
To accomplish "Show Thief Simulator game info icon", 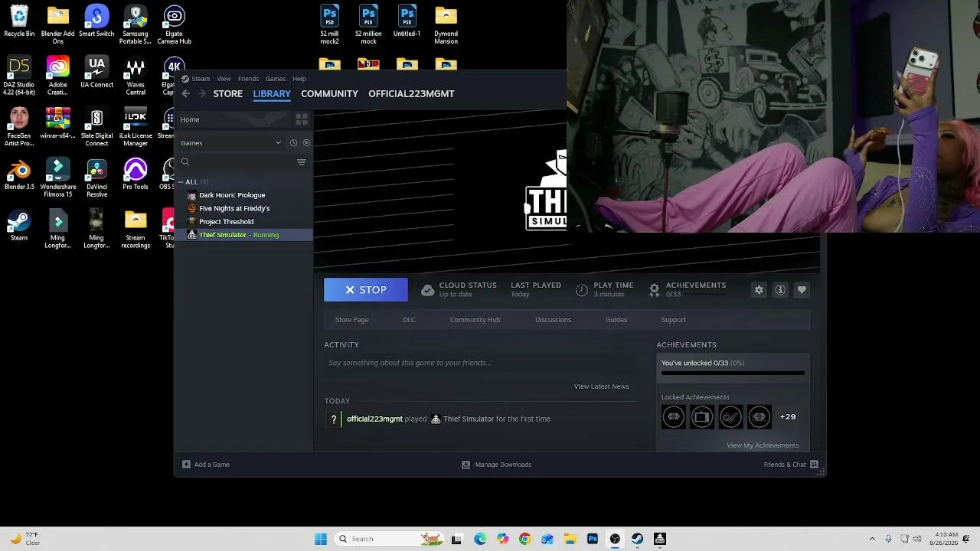I will tap(780, 290).
